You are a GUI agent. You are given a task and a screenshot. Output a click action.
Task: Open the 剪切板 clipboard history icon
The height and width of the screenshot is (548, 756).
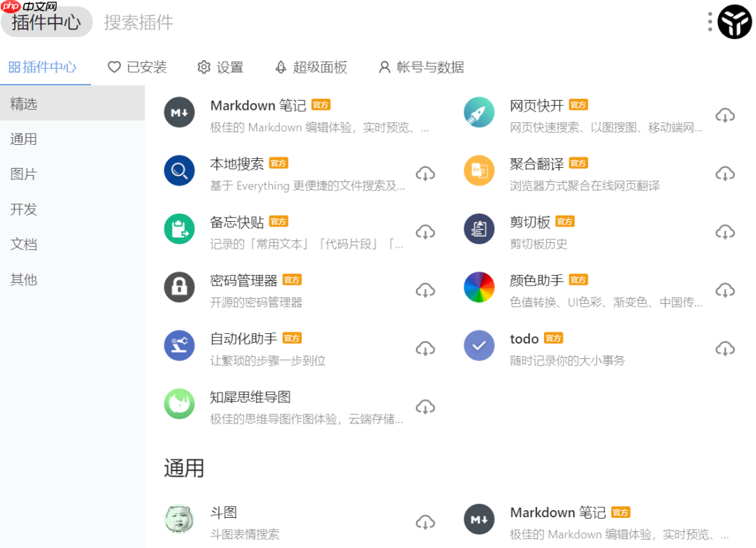tap(479, 231)
